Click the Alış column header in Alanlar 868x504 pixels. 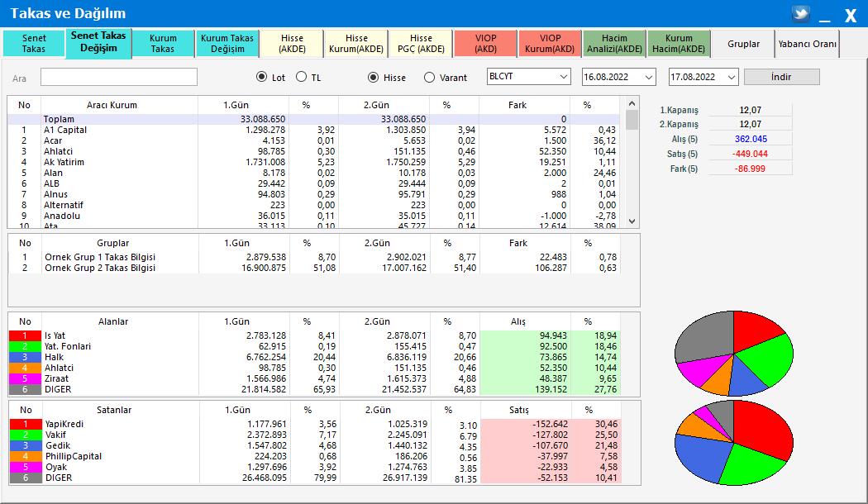[x=518, y=321]
